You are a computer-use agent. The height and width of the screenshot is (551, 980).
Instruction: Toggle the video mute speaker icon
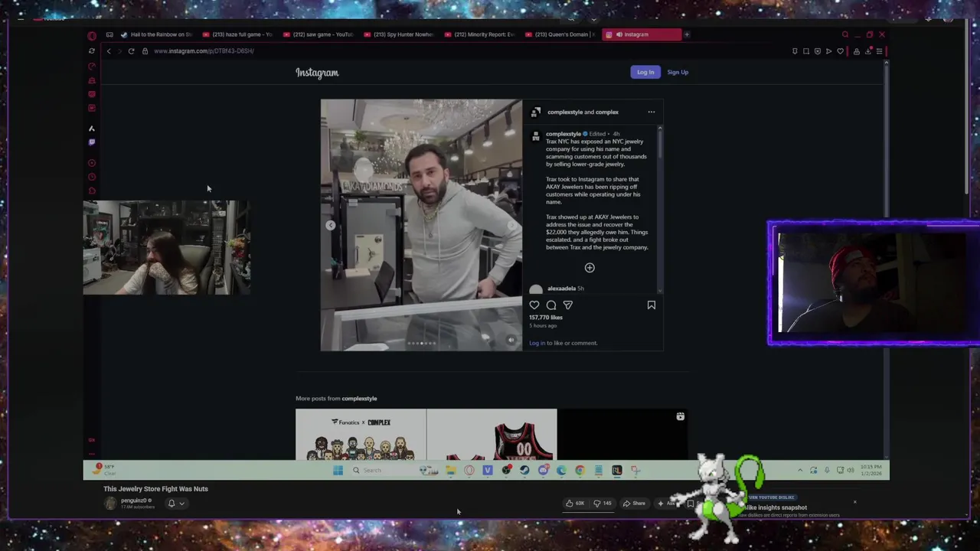pos(511,340)
